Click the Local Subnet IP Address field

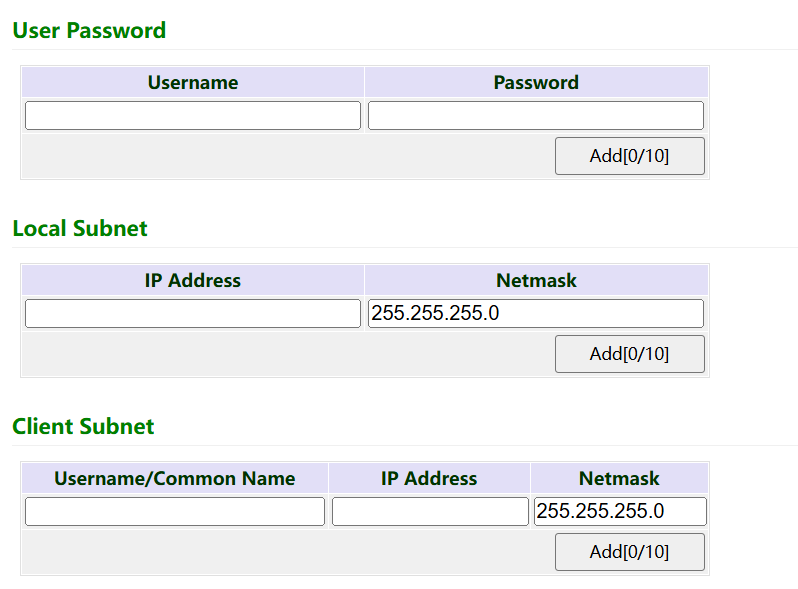tap(192, 313)
